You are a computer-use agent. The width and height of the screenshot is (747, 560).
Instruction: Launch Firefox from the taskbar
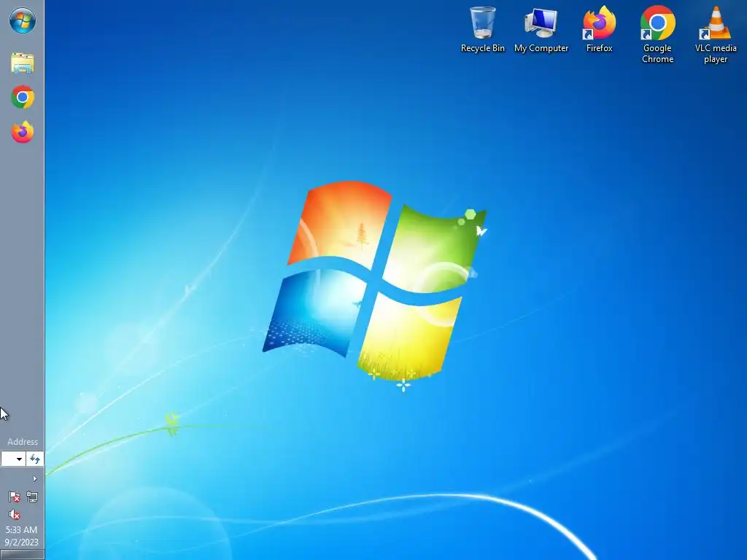coord(23,132)
